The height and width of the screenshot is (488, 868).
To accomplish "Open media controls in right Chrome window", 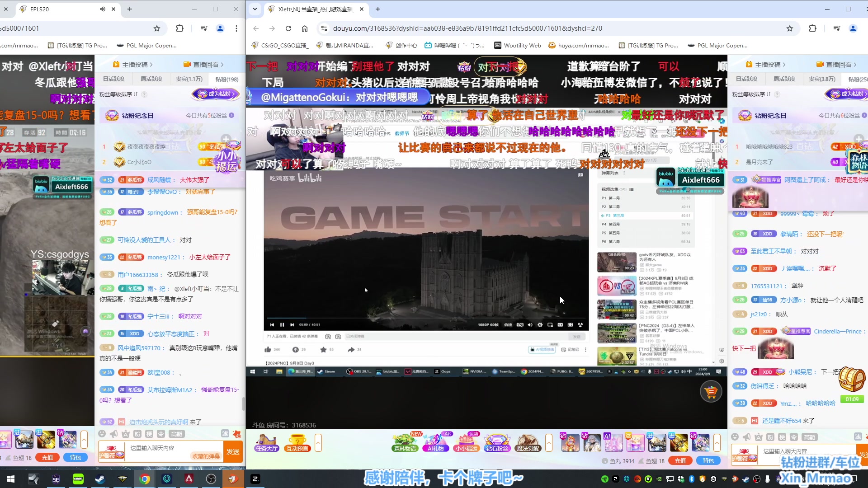I will pos(837,28).
